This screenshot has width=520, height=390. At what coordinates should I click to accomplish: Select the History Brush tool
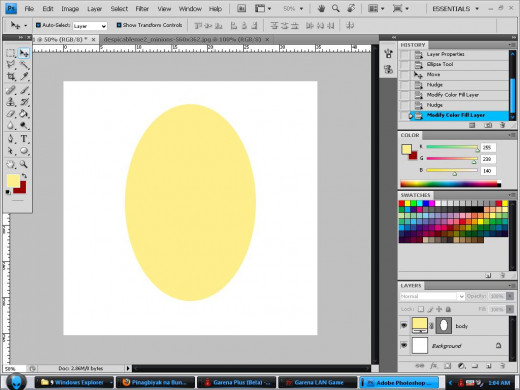pyautogui.click(x=24, y=102)
